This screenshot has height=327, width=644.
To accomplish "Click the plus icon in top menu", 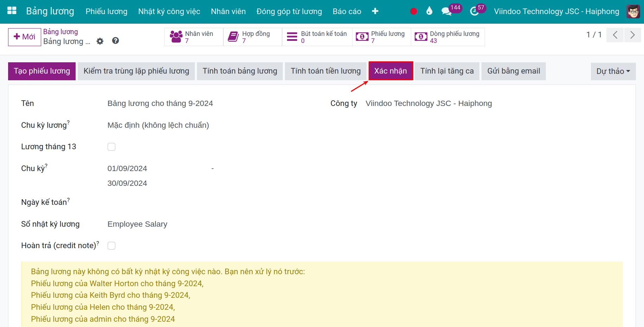I will (375, 11).
